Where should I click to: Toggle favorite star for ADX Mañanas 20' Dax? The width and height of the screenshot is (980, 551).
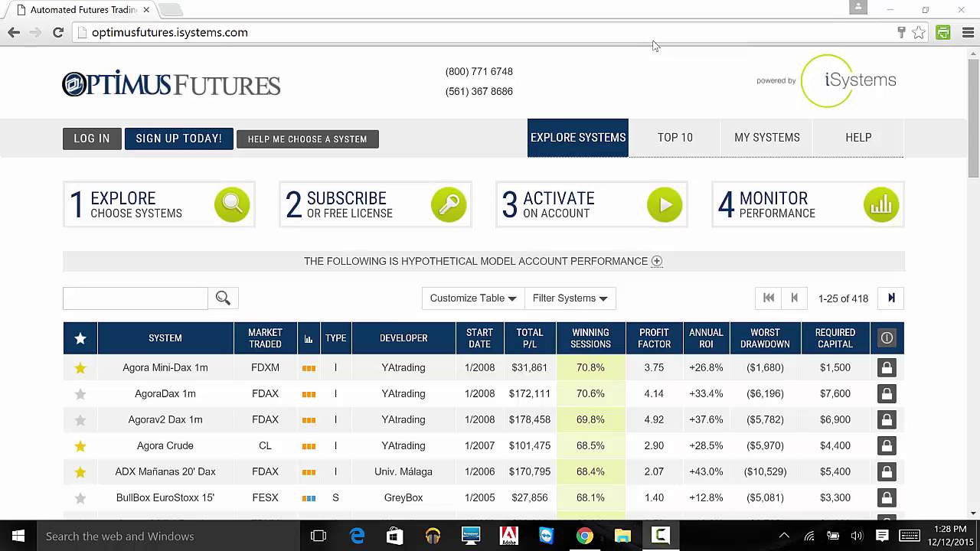pyautogui.click(x=80, y=472)
